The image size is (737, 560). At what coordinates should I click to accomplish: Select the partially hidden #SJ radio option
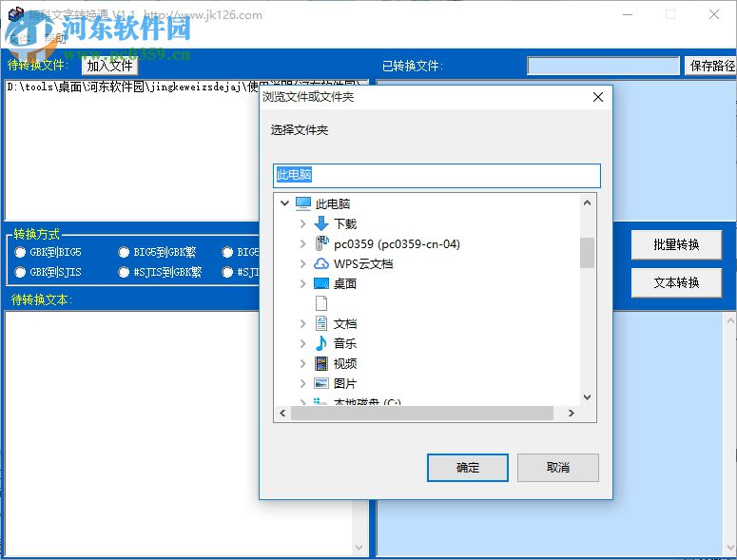pos(227,272)
